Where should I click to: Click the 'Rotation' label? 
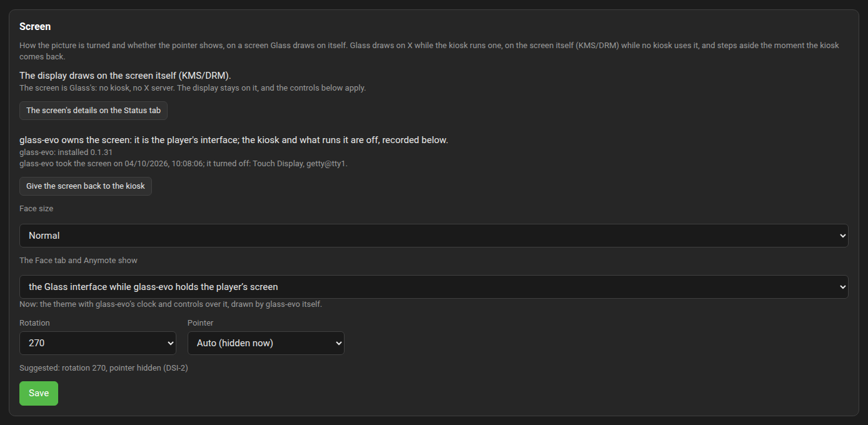34,323
